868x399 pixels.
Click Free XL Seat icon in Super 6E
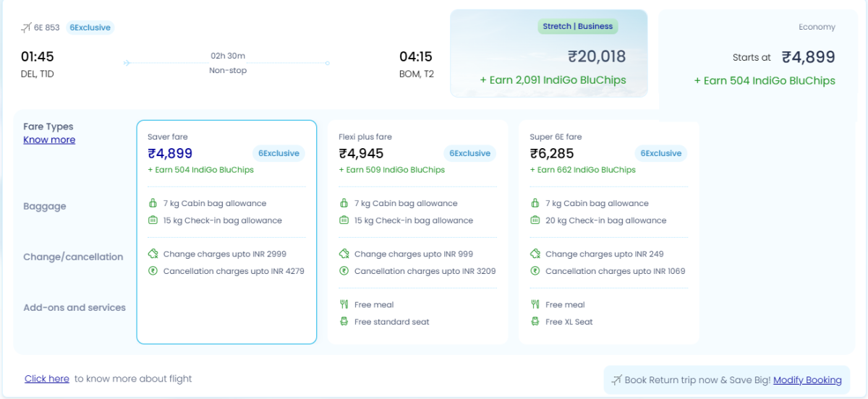535,322
